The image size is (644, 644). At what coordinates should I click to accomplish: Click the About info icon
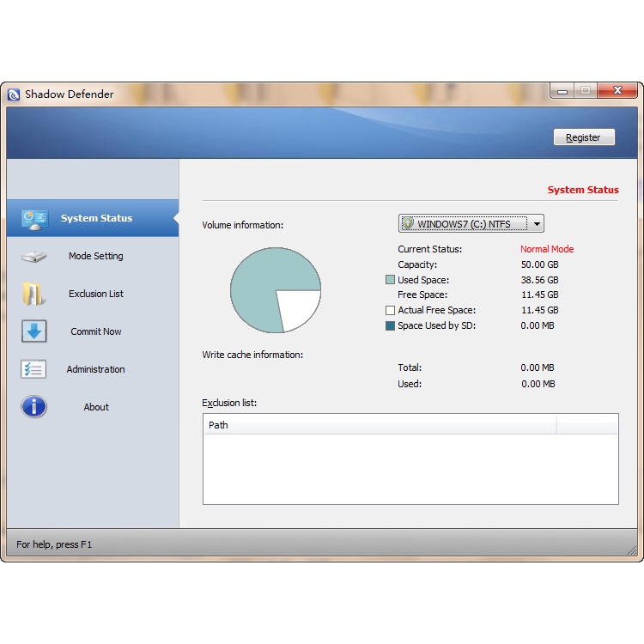point(34,407)
